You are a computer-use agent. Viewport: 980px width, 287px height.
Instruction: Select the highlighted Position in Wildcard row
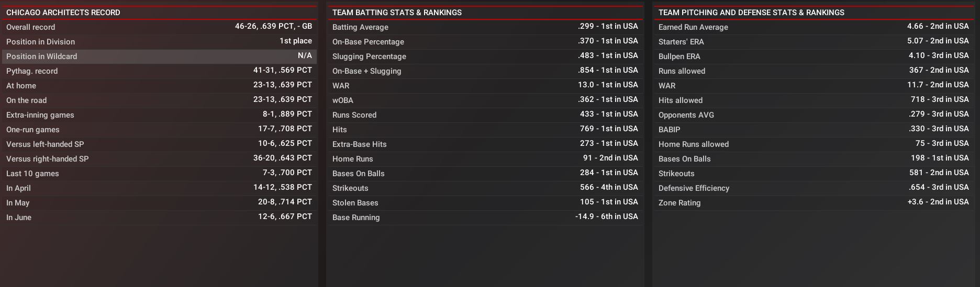coord(159,56)
